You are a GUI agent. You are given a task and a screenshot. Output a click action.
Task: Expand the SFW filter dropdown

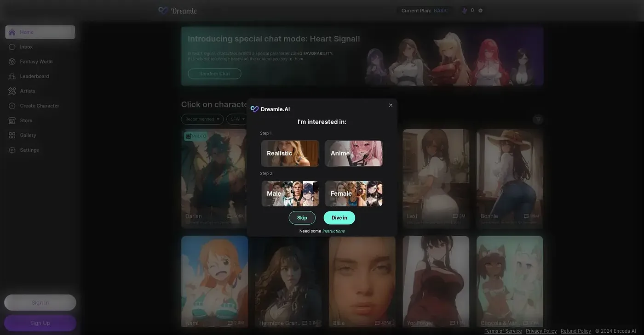click(237, 119)
